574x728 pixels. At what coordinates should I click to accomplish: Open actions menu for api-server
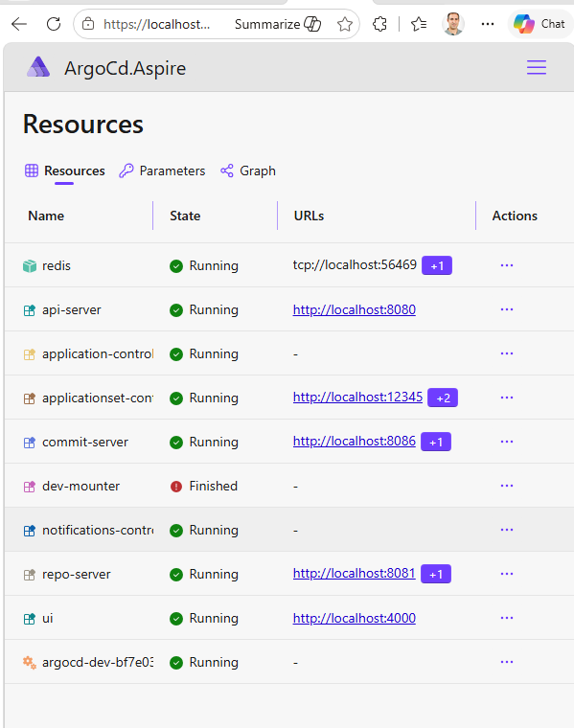tap(507, 309)
